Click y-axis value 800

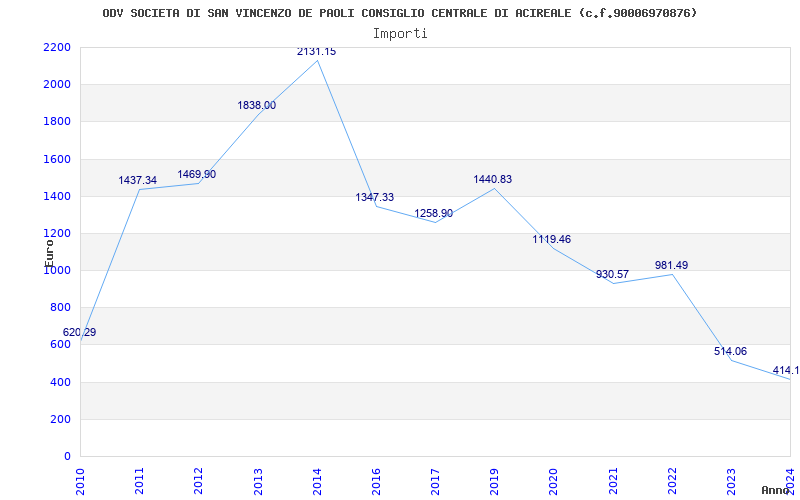(x=61, y=308)
